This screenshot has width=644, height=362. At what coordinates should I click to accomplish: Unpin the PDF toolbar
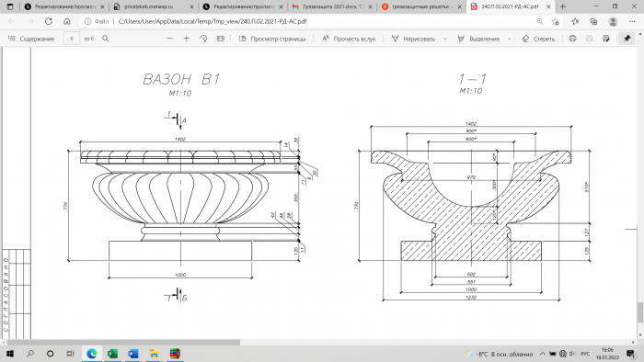(627, 39)
